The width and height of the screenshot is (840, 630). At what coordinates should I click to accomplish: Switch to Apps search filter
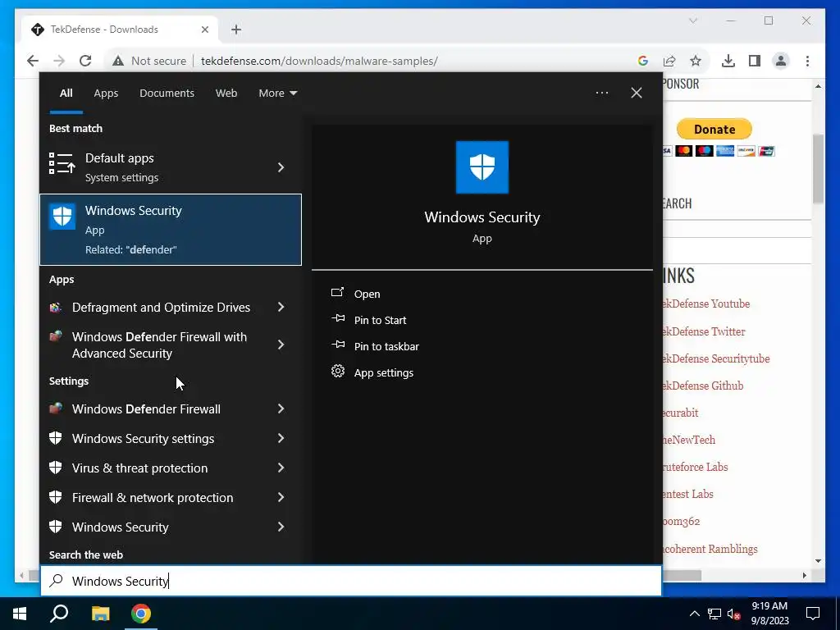[106, 94]
